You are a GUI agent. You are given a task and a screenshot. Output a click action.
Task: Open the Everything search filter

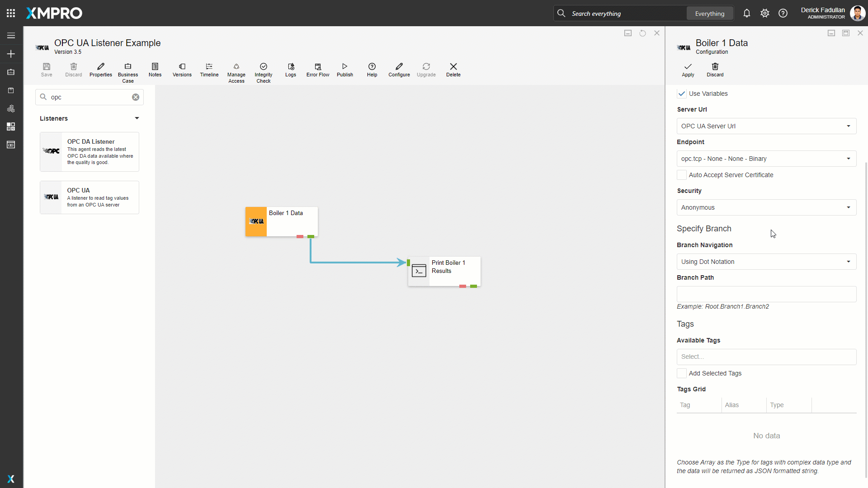709,14
